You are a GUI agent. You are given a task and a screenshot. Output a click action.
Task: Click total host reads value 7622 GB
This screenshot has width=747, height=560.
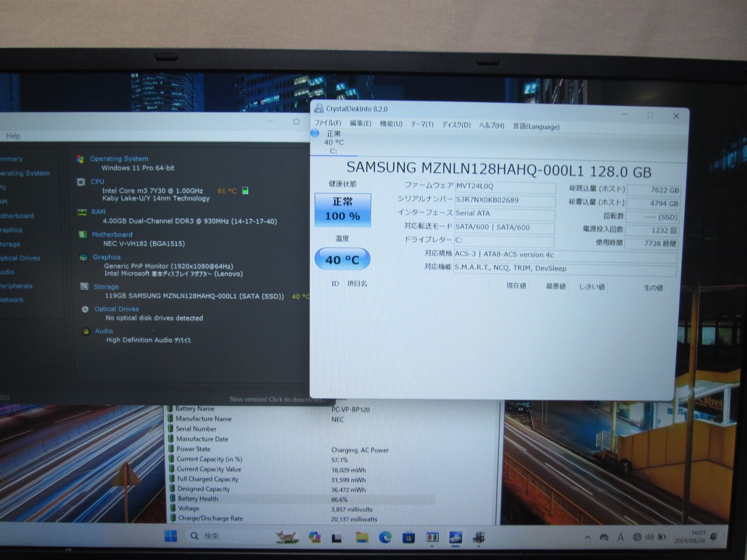pos(653,190)
